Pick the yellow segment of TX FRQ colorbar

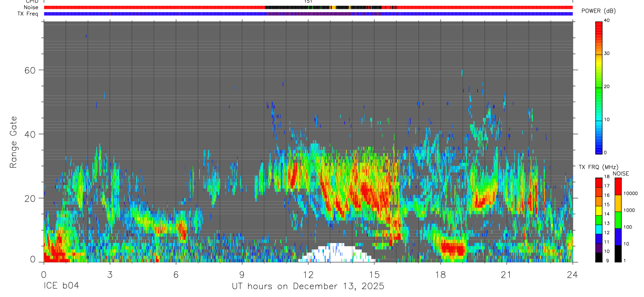click(599, 210)
